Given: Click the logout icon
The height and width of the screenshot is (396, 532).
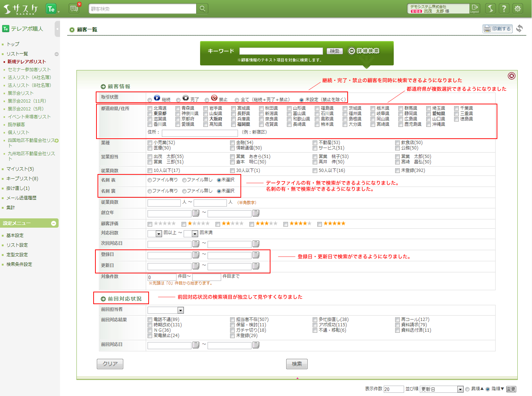Looking at the screenshot, I should tap(474, 9).
